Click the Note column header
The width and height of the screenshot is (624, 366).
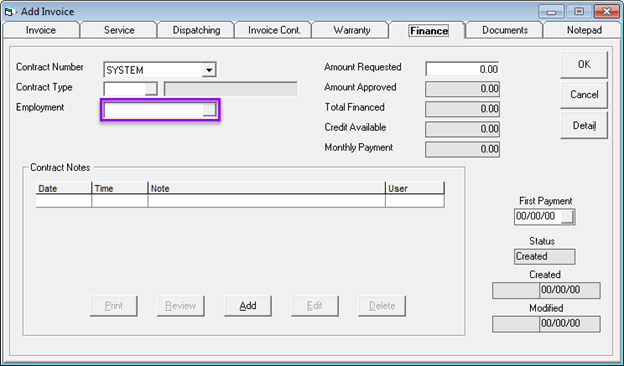(267, 188)
